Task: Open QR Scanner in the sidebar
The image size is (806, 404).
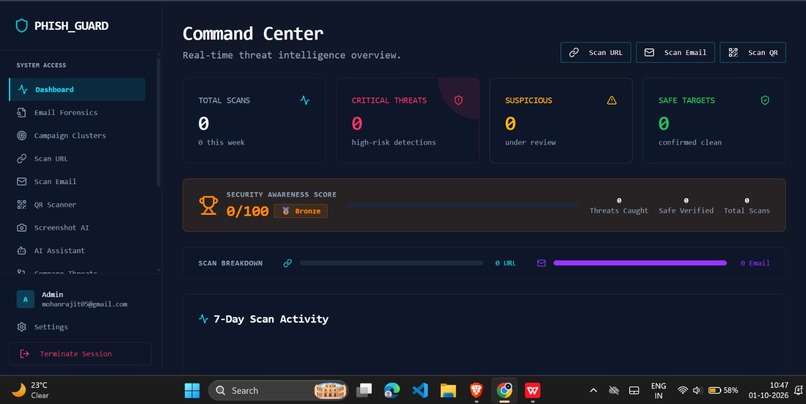Action: tap(77, 205)
